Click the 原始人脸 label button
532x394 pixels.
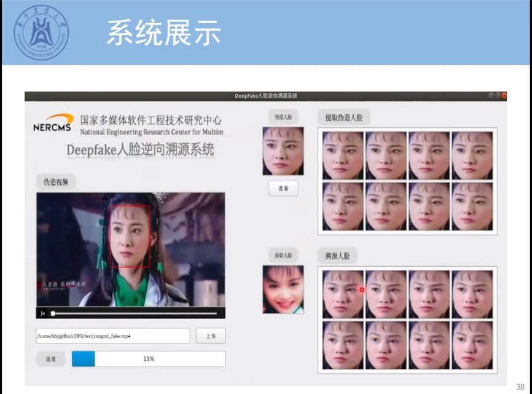point(283,255)
